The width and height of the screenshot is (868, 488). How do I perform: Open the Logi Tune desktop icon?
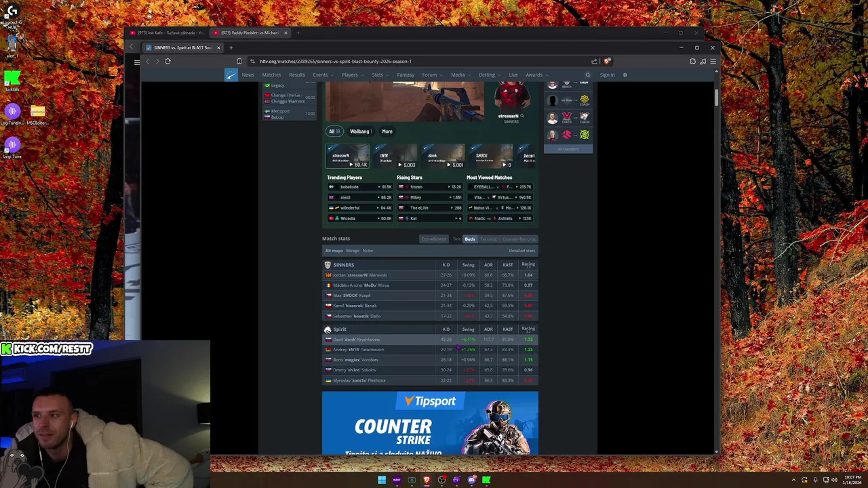(12, 148)
